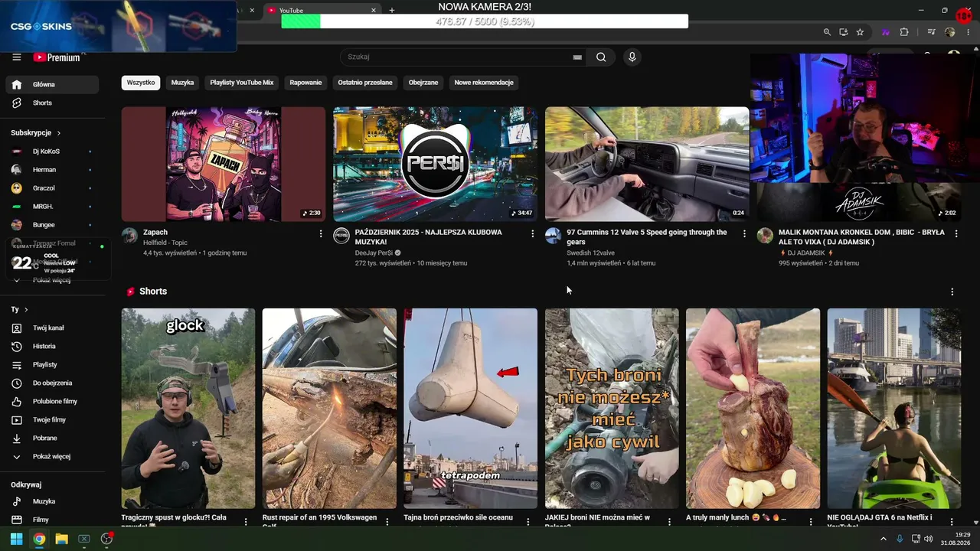
Task: Expand the Ty section chevron
Action: (26, 310)
